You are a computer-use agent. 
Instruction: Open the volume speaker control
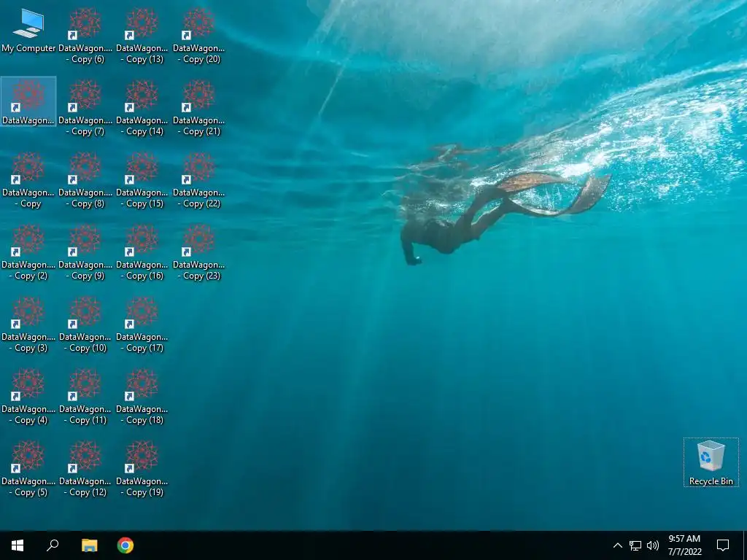point(653,545)
